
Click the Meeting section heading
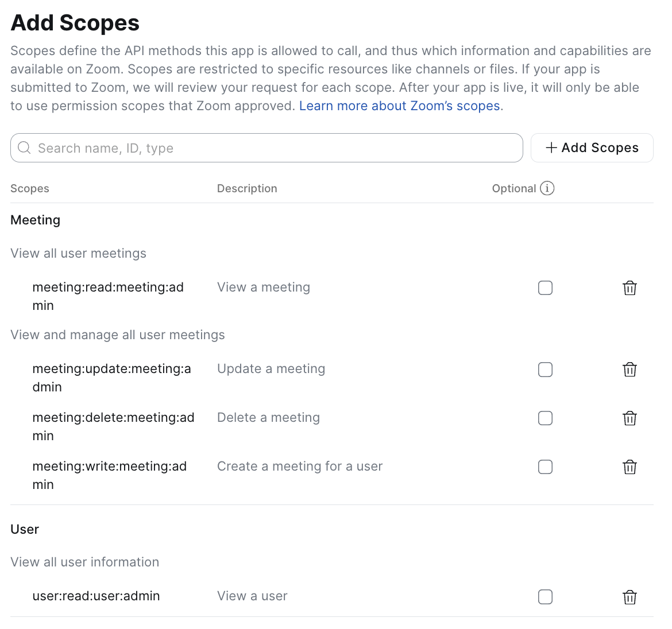[x=36, y=220]
